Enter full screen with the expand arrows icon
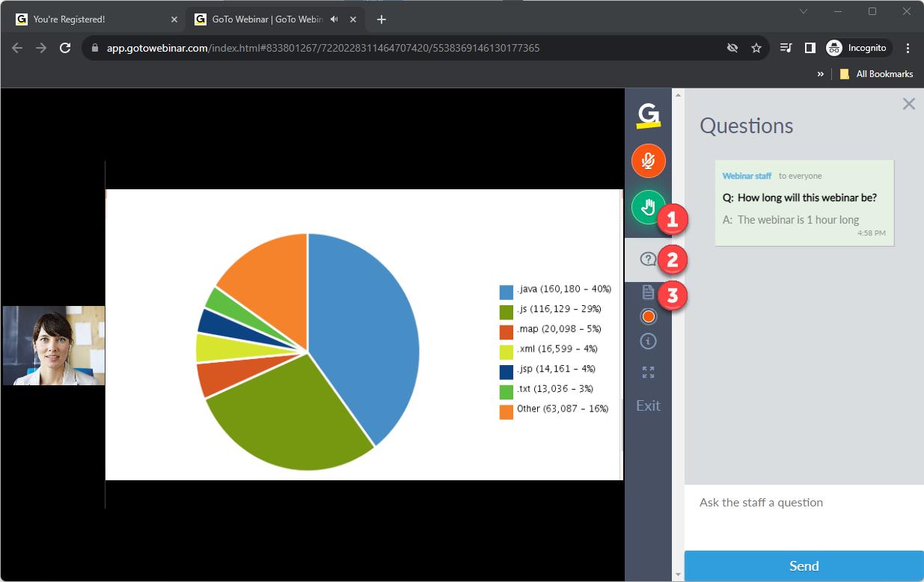 [648, 373]
